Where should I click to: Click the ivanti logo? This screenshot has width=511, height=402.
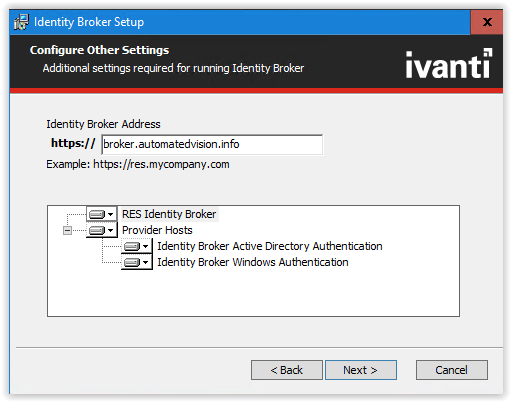(x=449, y=64)
